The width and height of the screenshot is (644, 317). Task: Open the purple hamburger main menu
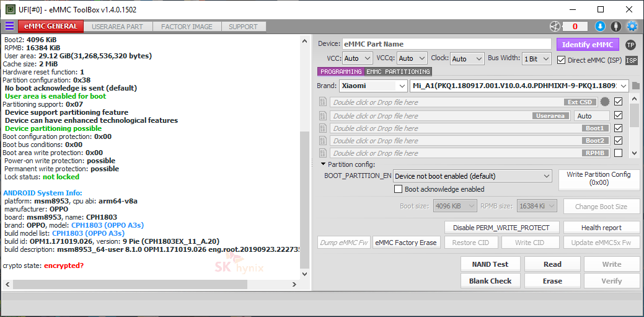pyautogui.click(x=9, y=26)
